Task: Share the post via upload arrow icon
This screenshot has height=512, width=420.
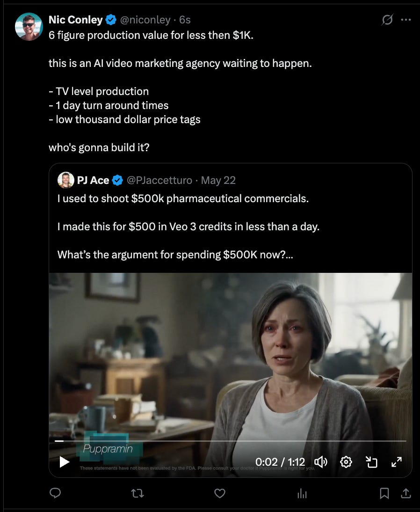Action: tap(406, 493)
